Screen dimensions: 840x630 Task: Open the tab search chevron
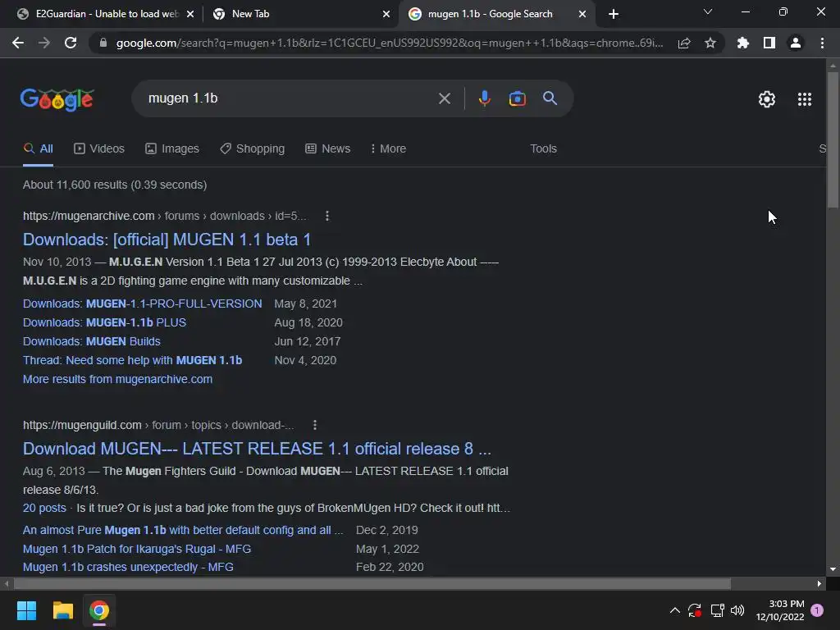coord(708,11)
